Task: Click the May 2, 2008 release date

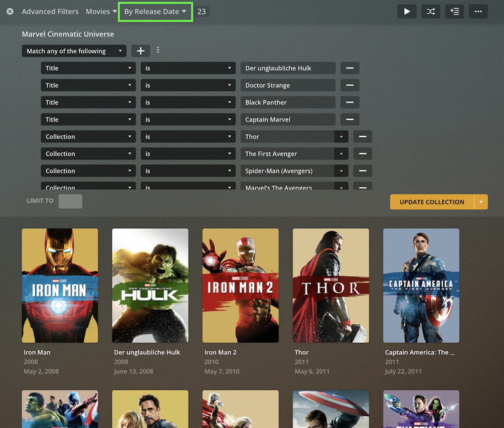Action: tap(41, 372)
